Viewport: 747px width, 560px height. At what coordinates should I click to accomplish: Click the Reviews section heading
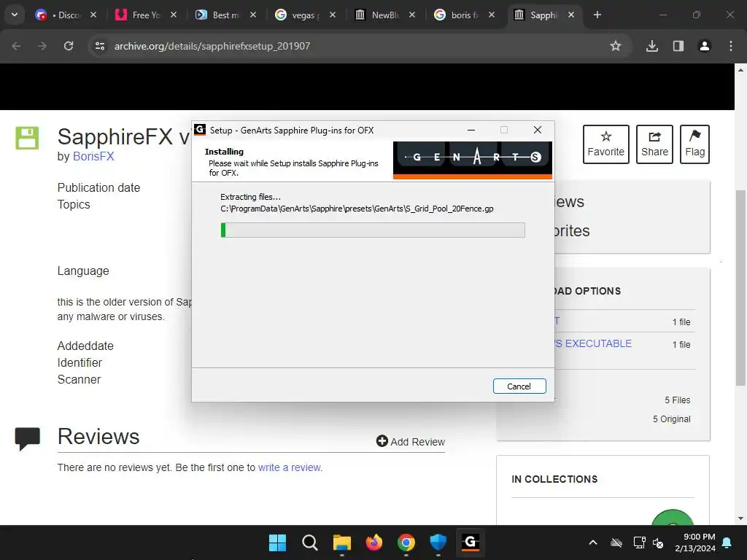click(x=98, y=437)
